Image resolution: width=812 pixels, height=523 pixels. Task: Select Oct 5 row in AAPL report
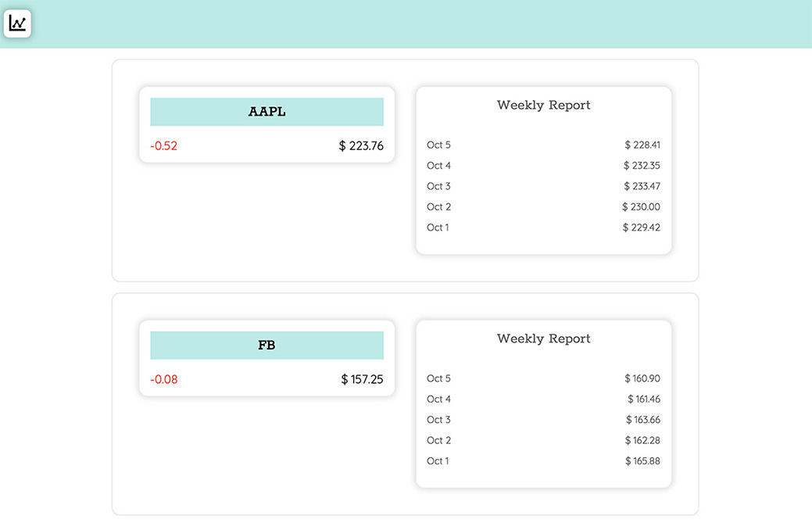pos(543,145)
